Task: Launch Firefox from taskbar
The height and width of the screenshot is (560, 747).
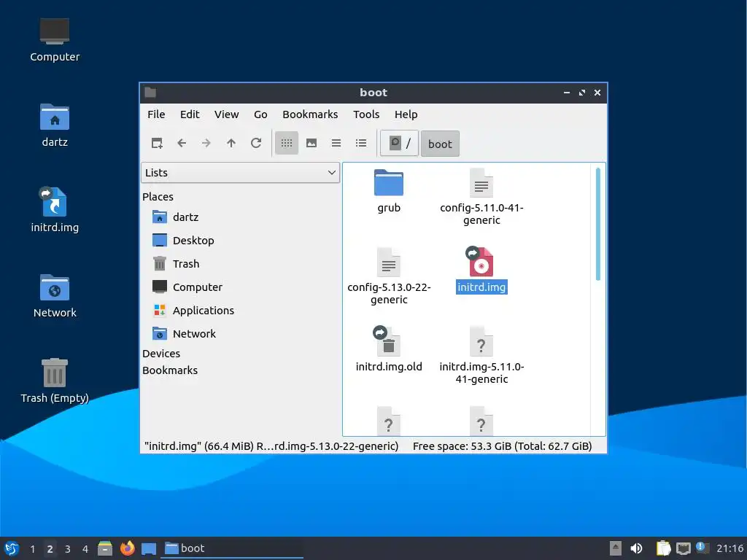Action: (x=127, y=548)
